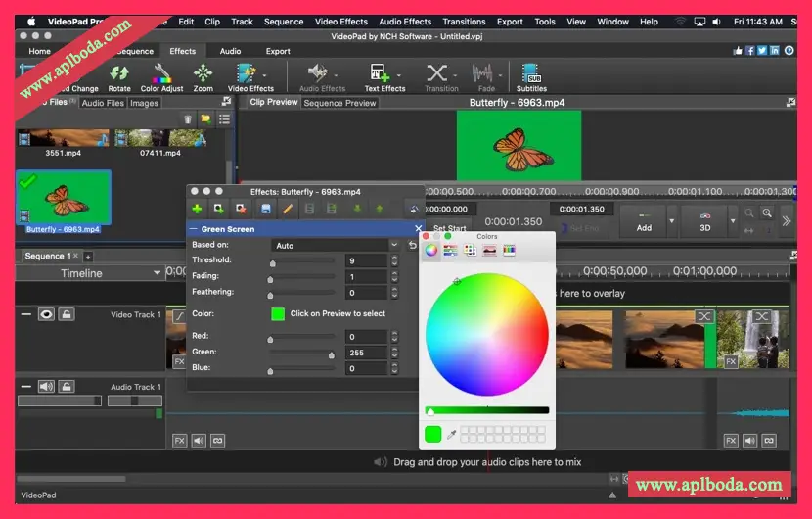
Task: Switch to the Export ribbon tab
Action: coord(278,51)
